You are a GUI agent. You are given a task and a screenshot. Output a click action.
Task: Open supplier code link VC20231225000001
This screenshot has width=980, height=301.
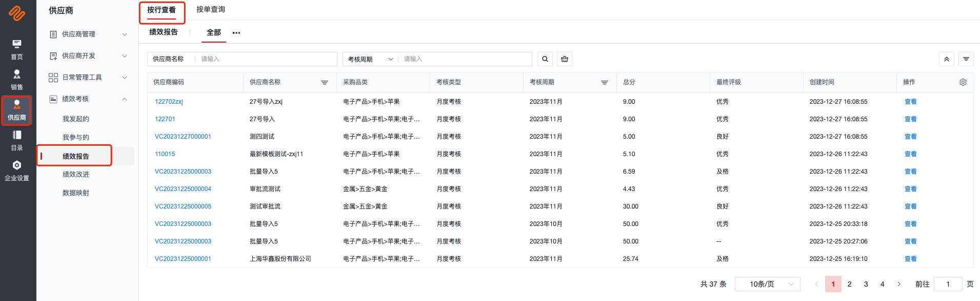[183, 259]
